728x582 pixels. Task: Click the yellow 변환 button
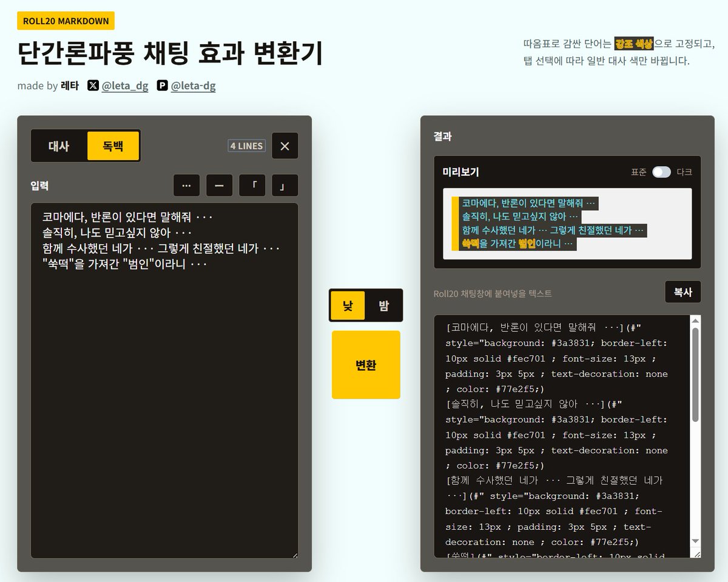pyautogui.click(x=366, y=365)
